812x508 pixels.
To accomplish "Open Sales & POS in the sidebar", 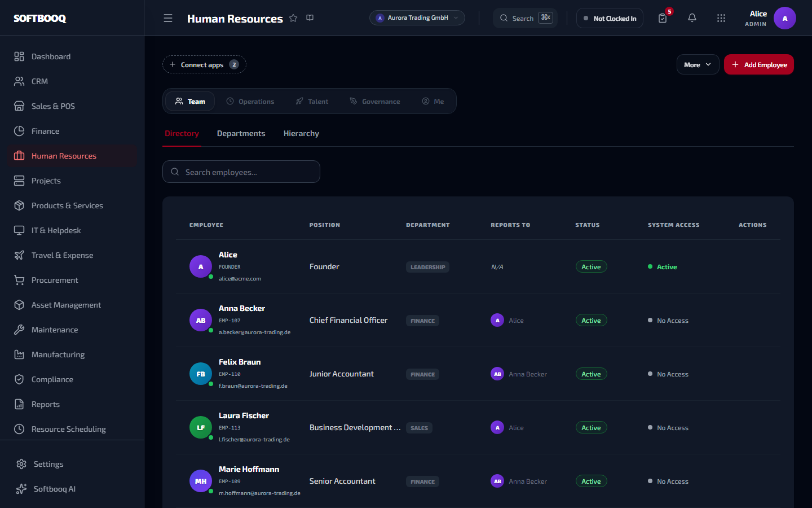I will tap(72, 106).
